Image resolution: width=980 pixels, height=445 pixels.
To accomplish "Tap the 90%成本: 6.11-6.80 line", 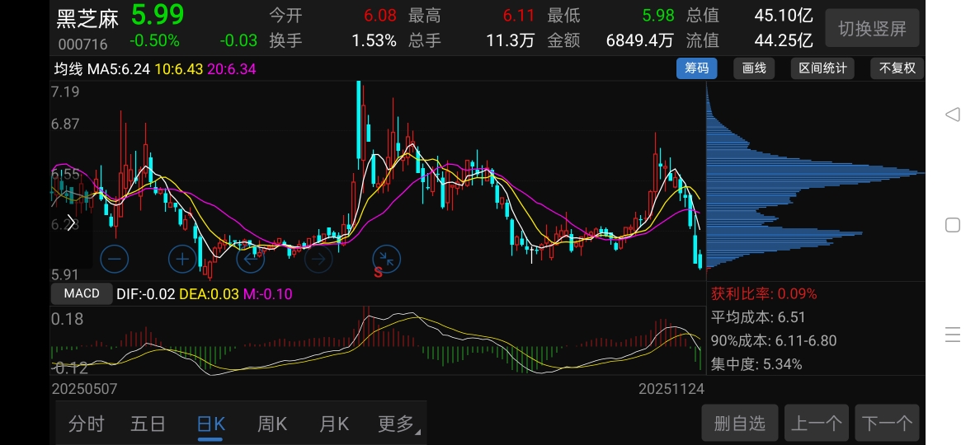I will (774, 341).
